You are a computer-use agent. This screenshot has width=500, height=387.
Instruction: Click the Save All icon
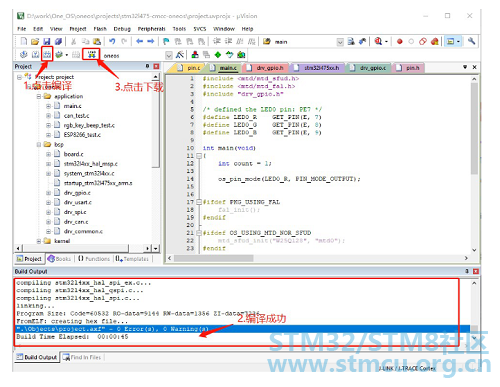point(58,41)
